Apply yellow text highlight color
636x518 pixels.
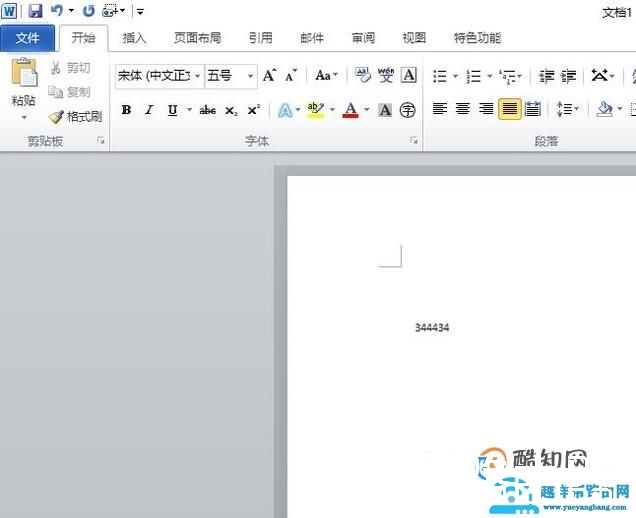coord(316,110)
